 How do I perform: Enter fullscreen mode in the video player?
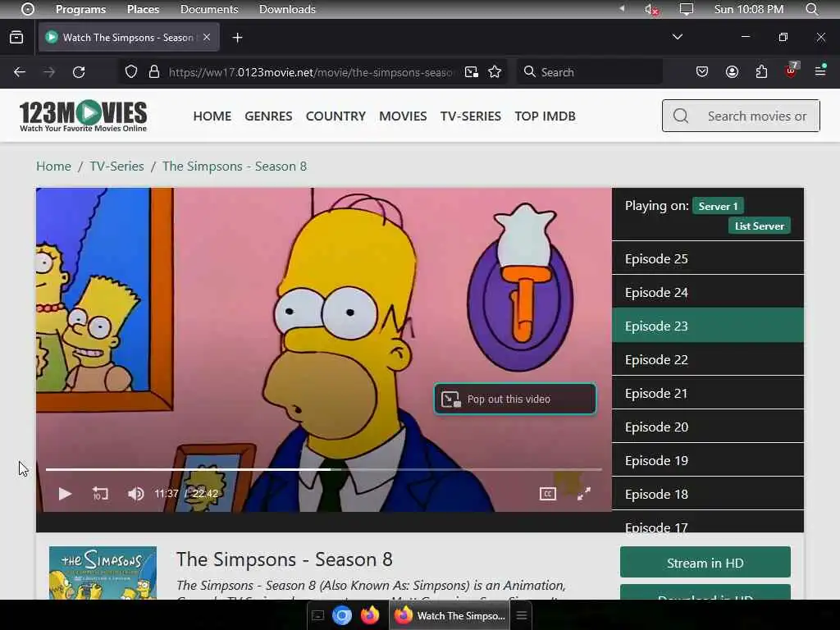coord(583,493)
